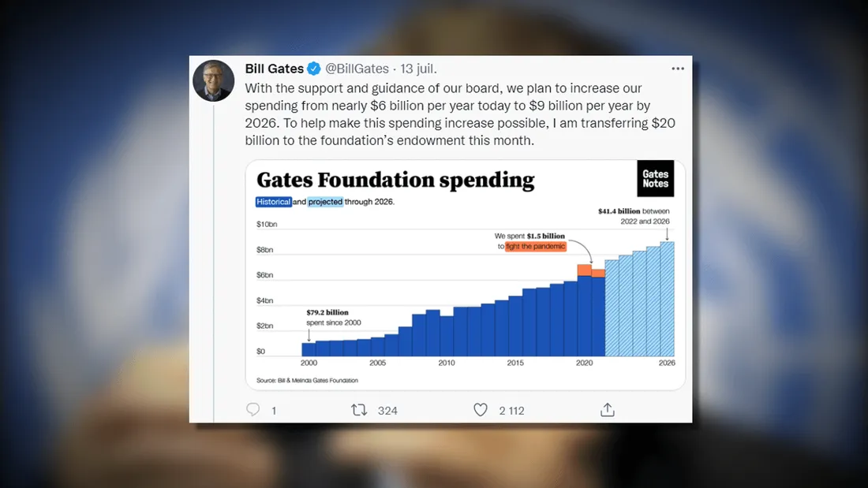
Task: Like the tweet with the heart icon
Action: click(x=481, y=410)
